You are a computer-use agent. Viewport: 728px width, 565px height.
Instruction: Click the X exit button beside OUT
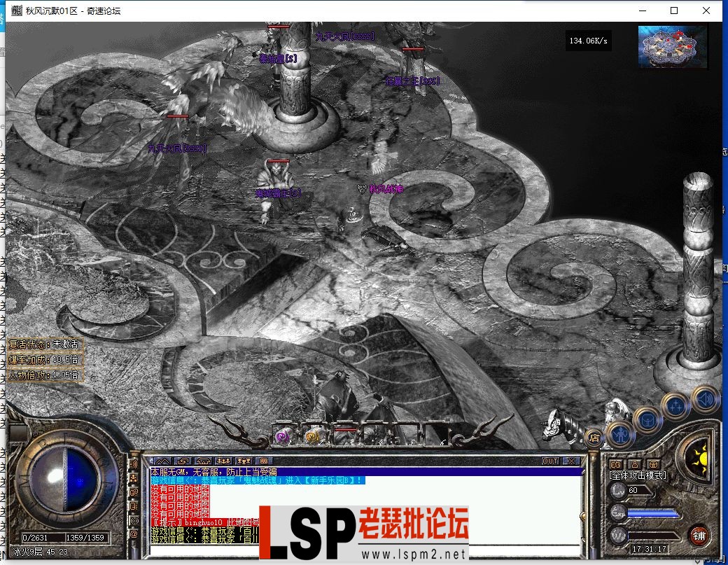pyautogui.click(x=571, y=461)
